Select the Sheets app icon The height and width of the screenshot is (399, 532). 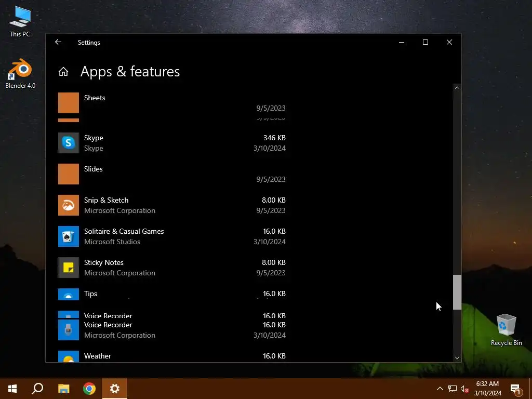[x=69, y=103]
